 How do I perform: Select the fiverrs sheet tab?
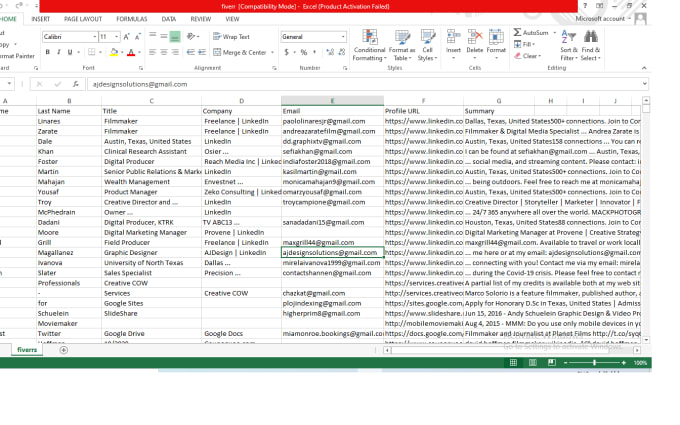pyautogui.click(x=27, y=350)
